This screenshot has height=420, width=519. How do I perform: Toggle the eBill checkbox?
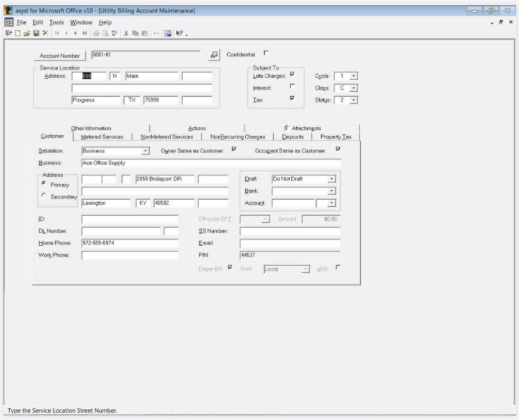338,267
